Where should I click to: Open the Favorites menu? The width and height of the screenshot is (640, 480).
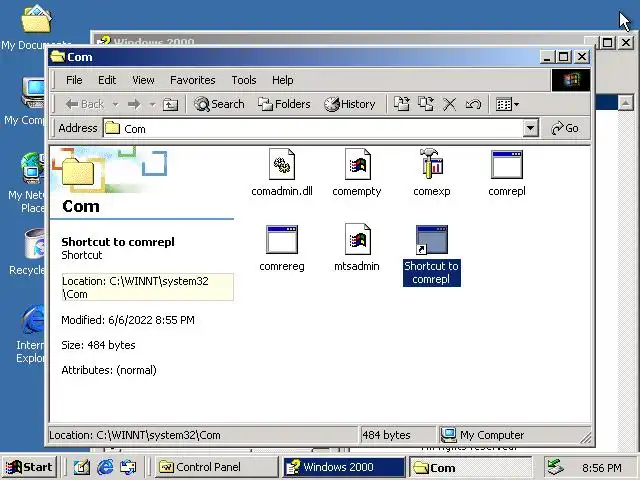(193, 80)
